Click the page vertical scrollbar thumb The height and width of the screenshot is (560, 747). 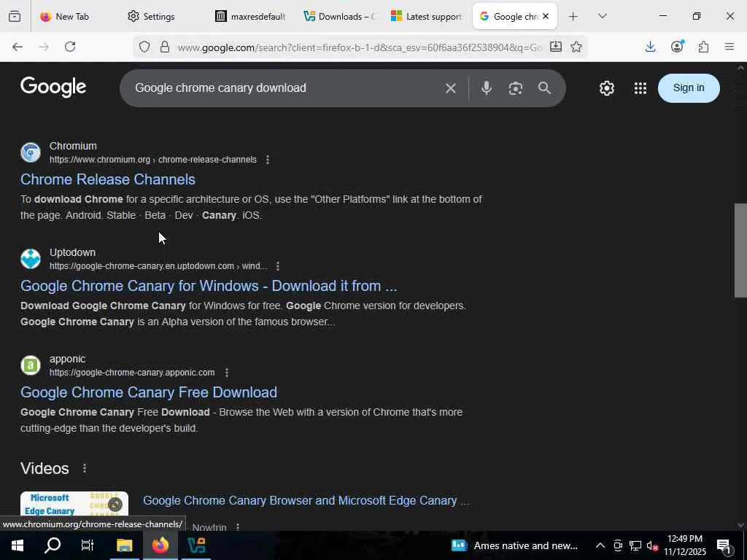pyautogui.click(x=740, y=251)
